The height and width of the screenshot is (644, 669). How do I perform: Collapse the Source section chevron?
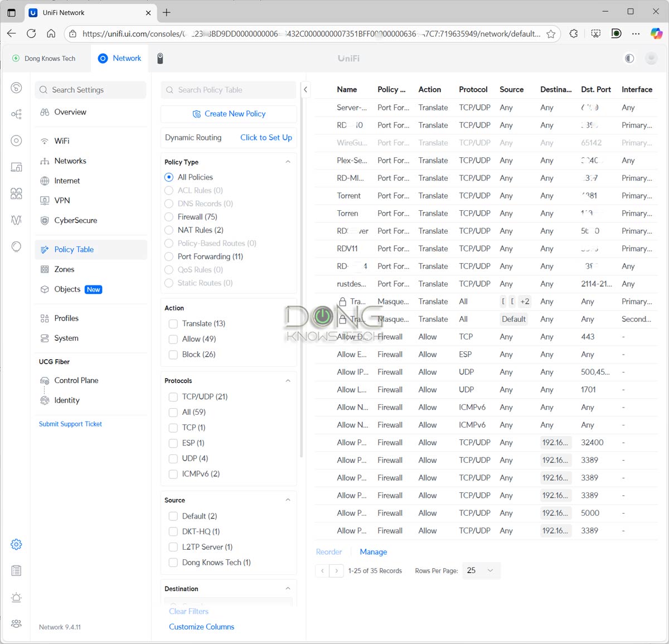point(288,500)
